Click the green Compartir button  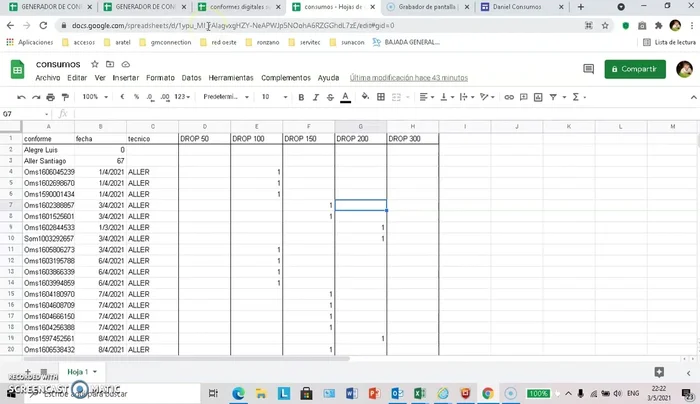pos(634,69)
